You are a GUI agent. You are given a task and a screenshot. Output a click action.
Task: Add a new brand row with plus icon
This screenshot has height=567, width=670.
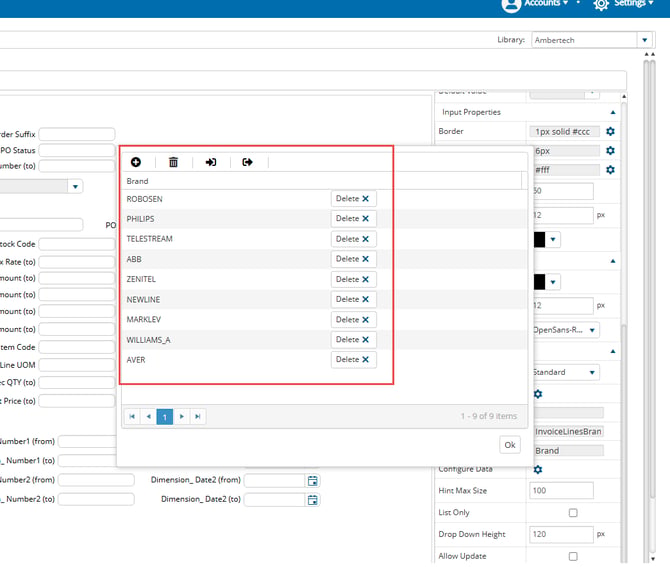(x=136, y=162)
